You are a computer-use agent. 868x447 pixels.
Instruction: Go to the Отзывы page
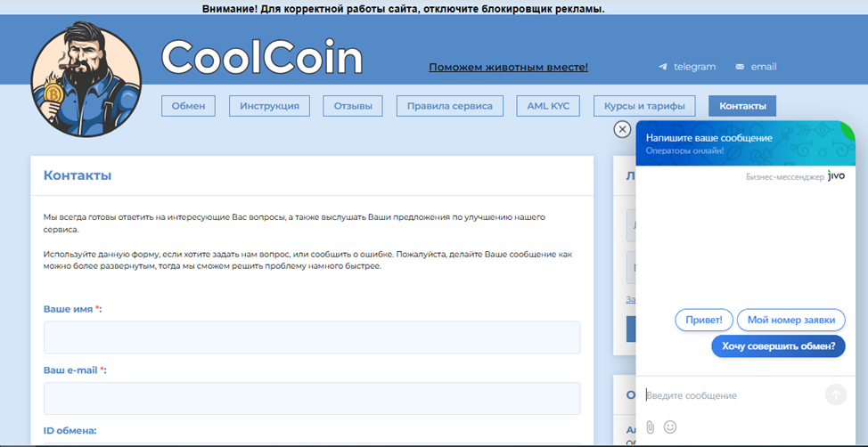tap(353, 106)
